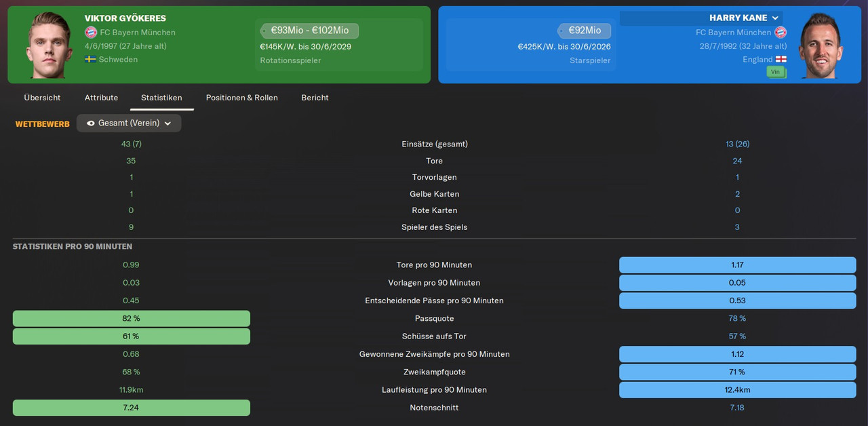Click Gyökeres' Laufleistung value 11.9km
This screenshot has height=426, width=868.
[132, 390]
